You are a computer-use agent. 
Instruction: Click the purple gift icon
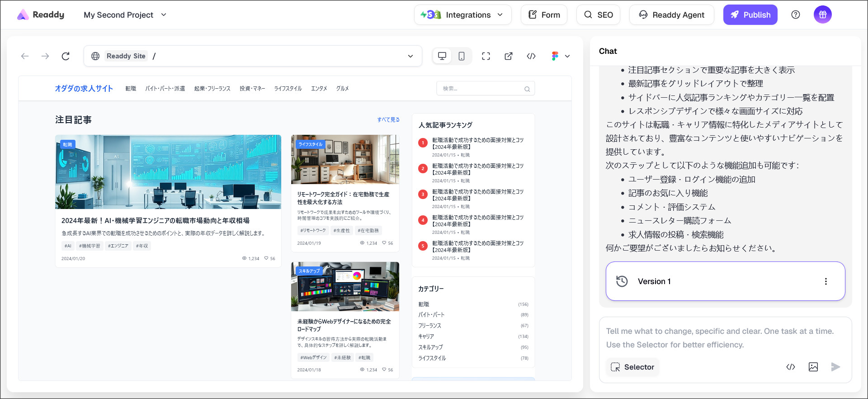coord(822,15)
